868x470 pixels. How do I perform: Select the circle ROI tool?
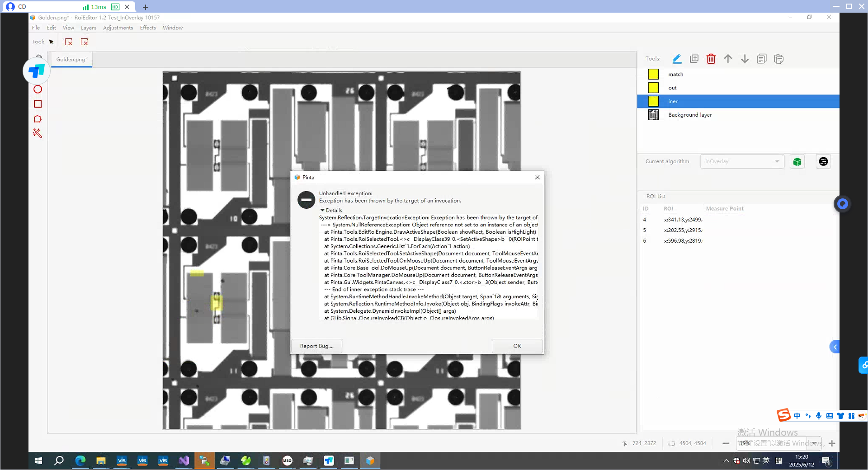(x=38, y=89)
